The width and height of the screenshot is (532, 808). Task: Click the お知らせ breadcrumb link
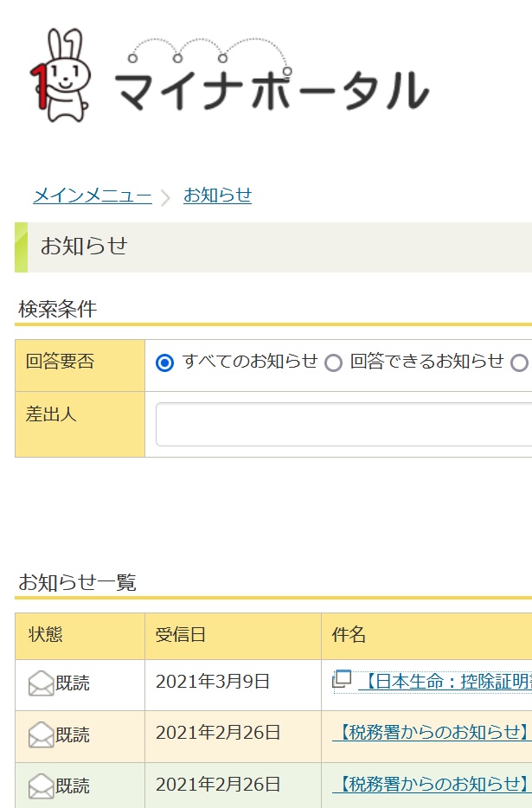pyautogui.click(x=217, y=196)
